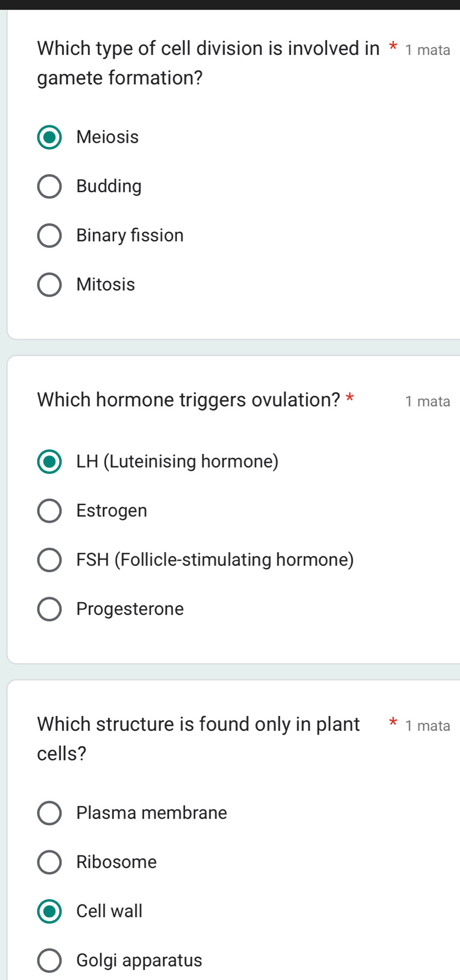Viewport: 460px width, 980px height.
Task: Click the filled Cell wall radio indicator
Action: [49, 911]
